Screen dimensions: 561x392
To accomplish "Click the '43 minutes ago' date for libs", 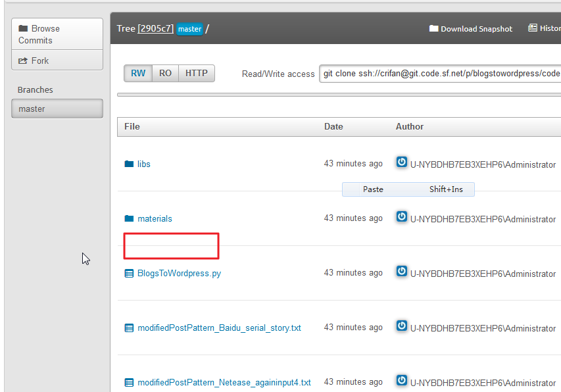I will [353, 164].
